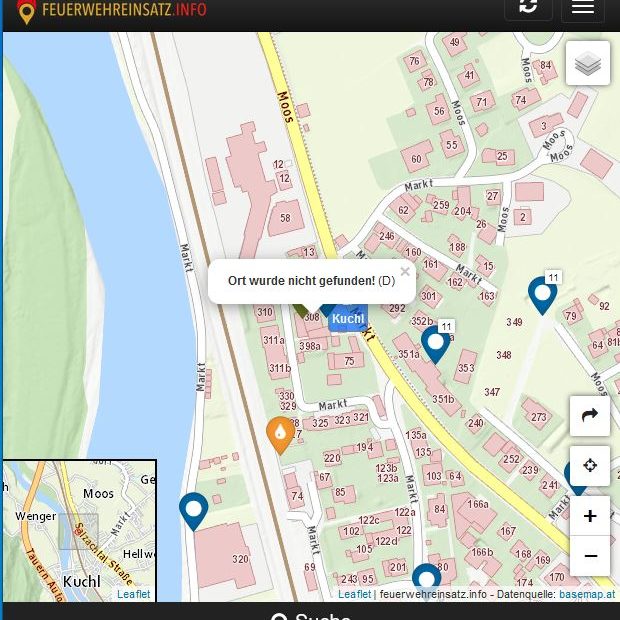This screenshot has height=620, width=620.
Task: Open the map layers selector
Action: point(588,64)
